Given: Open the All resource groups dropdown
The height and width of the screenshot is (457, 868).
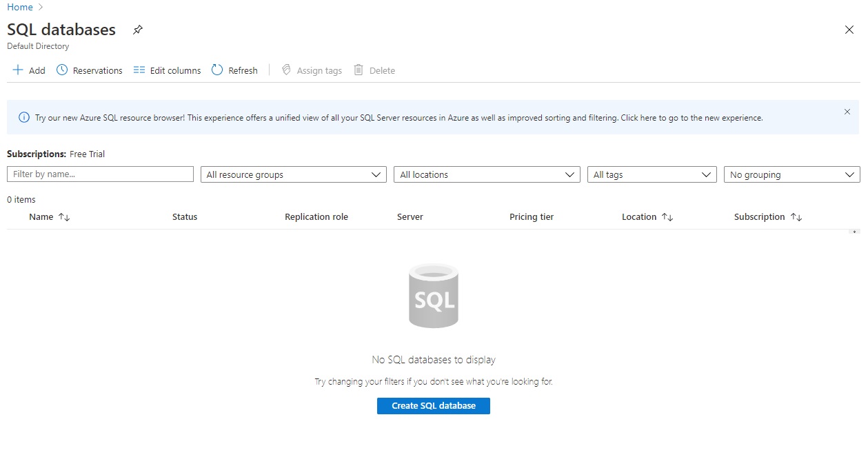Looking at the screenshot, I should [x=293, y=174].
